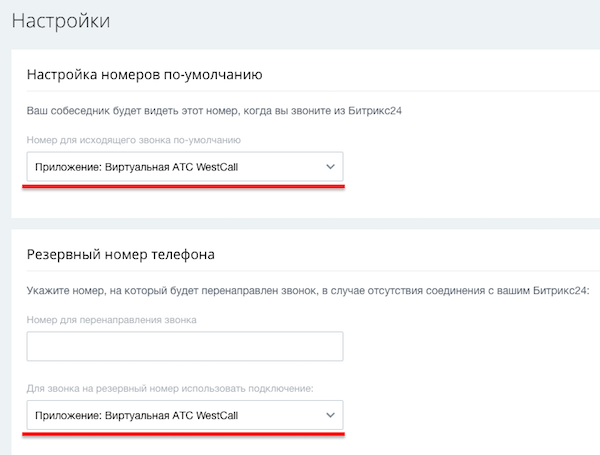Viewport: 600px width, 455px height.
Task: Click the "Резервный номер телефона" section heading
Action: (120, 254)
